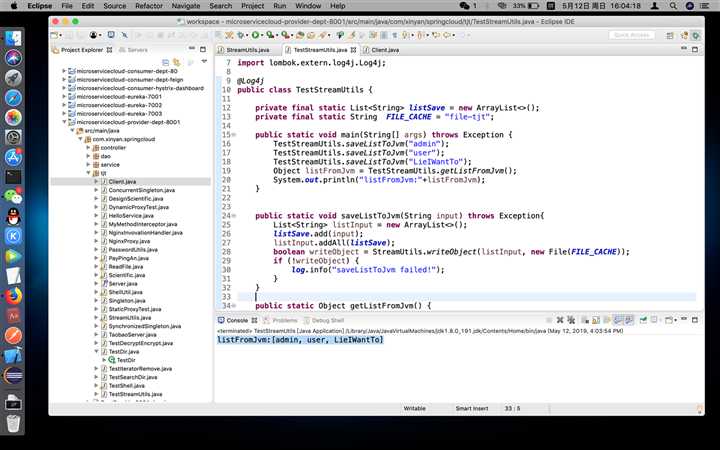The width and height of the screenshot is (720, 450).
Task: Click the Remove Launch X icon in Console
Action: tap(560, 320)
